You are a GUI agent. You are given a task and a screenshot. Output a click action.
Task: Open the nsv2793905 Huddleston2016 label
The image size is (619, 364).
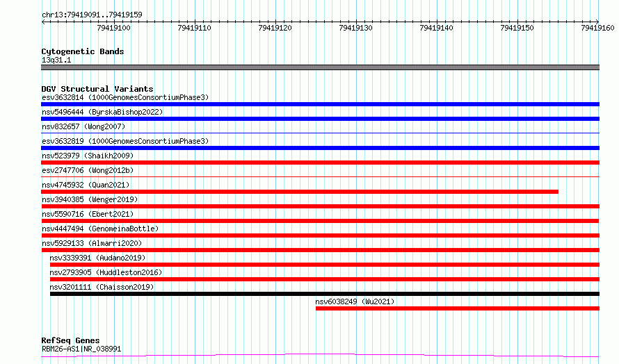[x=106, y=272]
